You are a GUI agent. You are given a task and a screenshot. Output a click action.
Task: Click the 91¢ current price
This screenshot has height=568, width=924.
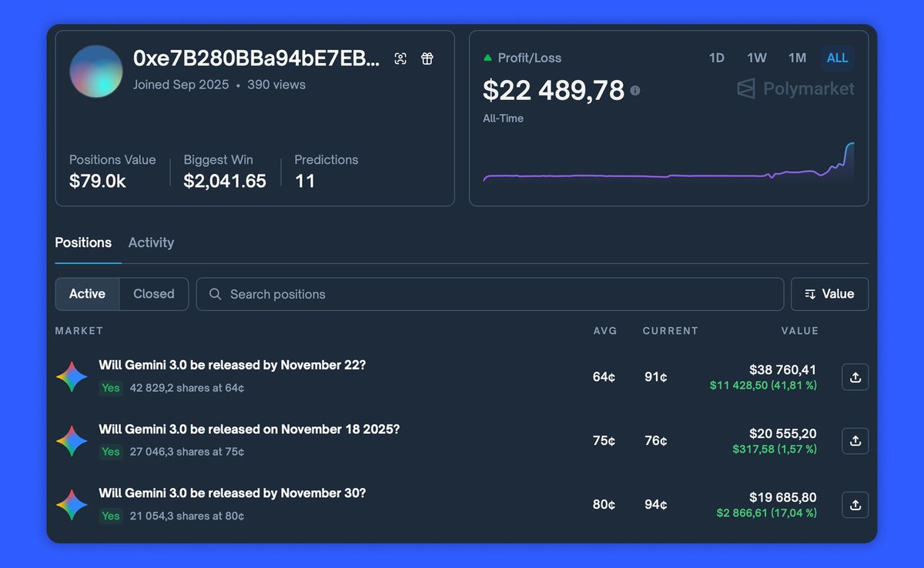click(x=656, y=377)
